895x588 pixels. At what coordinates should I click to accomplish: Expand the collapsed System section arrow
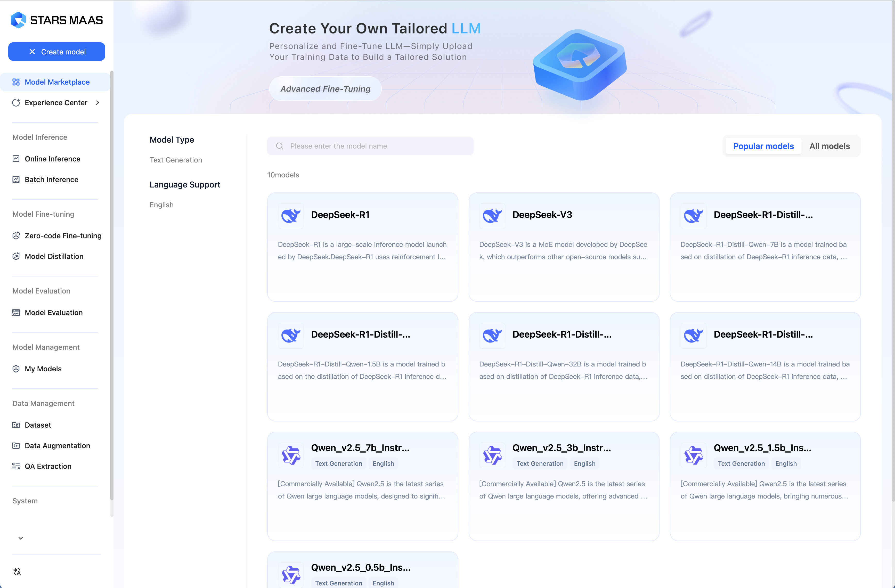(21, 538)
